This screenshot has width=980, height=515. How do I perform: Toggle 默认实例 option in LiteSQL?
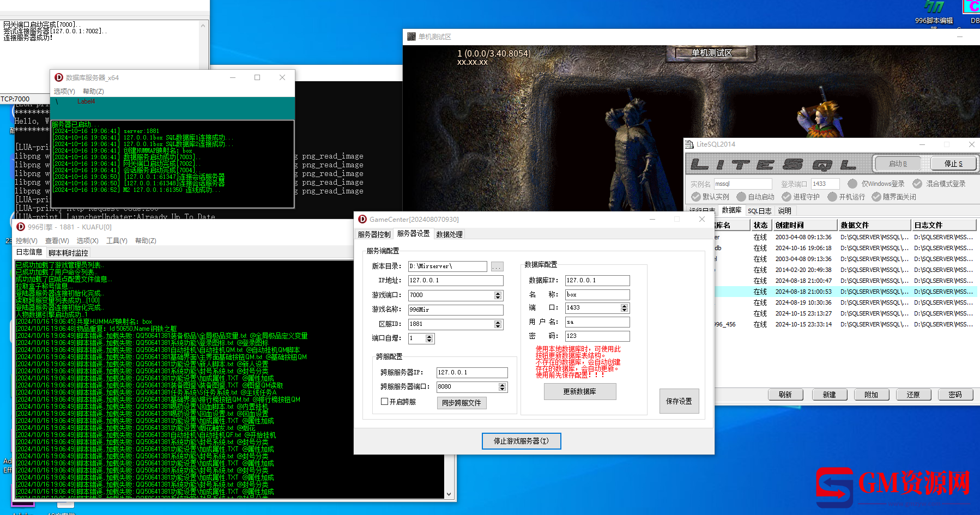(695, 197)
